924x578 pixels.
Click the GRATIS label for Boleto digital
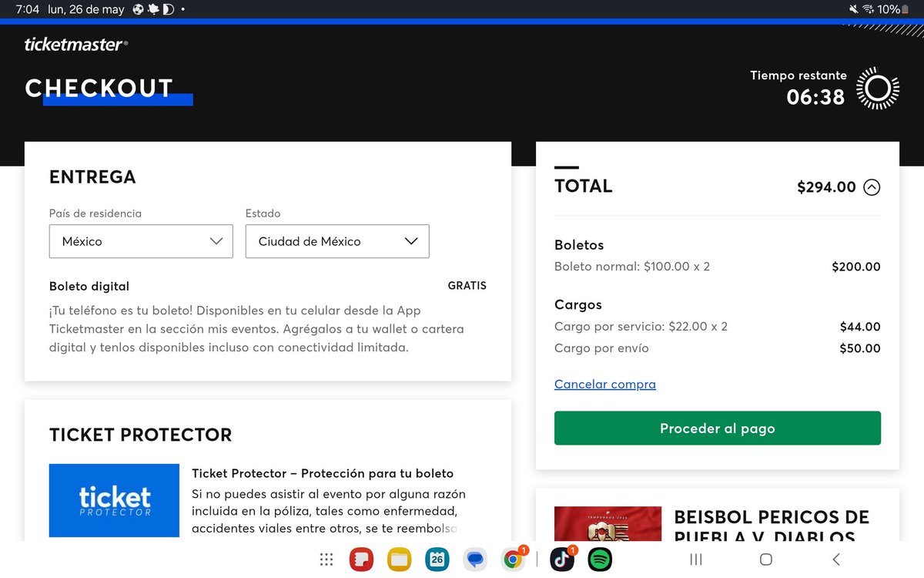pyautogui.click(x=467, y=285)
